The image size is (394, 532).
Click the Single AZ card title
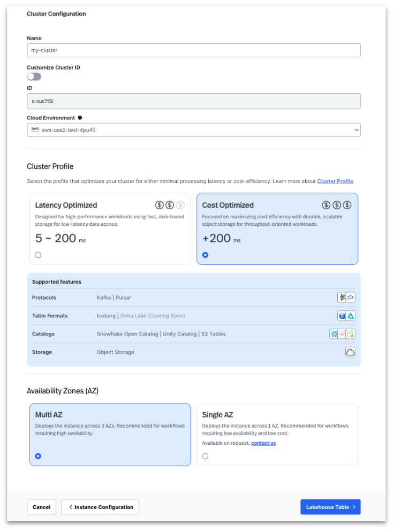click(x=217, y=415)
